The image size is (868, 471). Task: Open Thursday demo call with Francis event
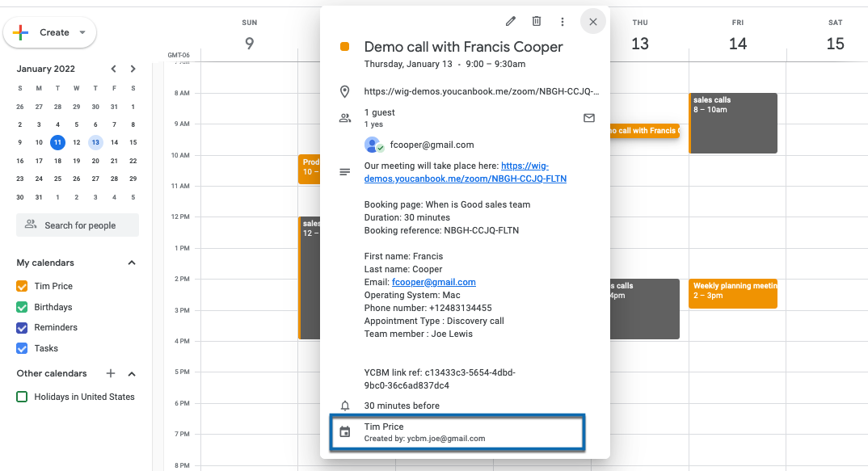click(645, 131)
